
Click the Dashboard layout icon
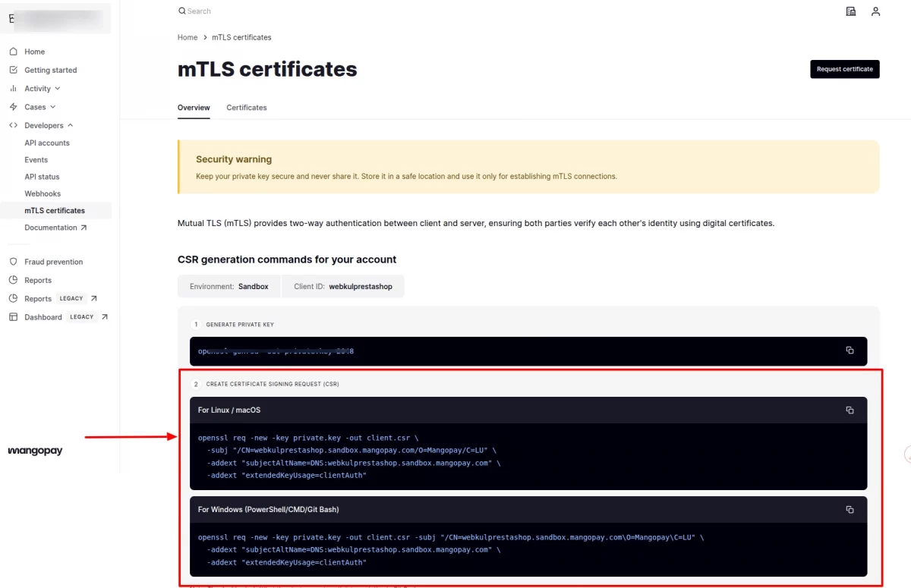click(13, 317)
